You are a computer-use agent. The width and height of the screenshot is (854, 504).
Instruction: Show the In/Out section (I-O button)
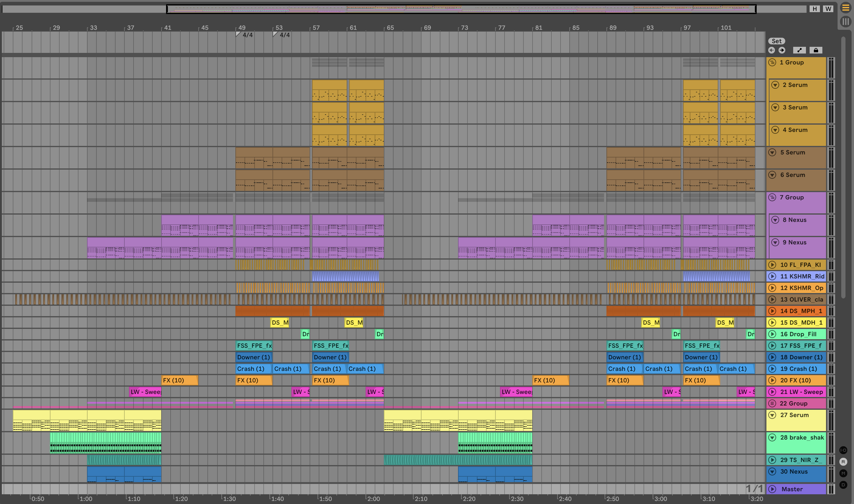point(843,450)
